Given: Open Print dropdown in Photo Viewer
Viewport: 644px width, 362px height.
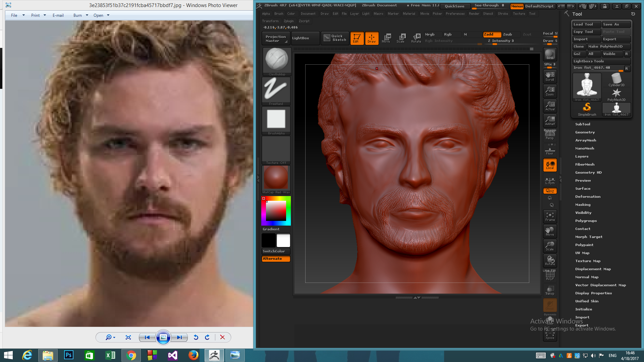Looking at the screenshot, I should click(x=39, y=15).
